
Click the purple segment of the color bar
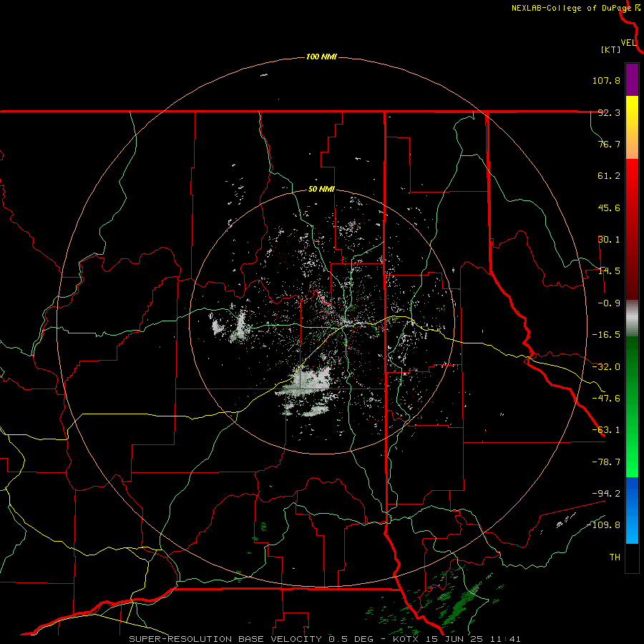coord(632,79)
